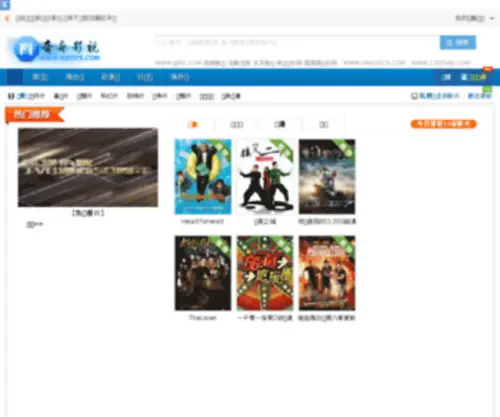Click the orange back arrow in top bar
The image size is (500, 417).
coord(7,18)
